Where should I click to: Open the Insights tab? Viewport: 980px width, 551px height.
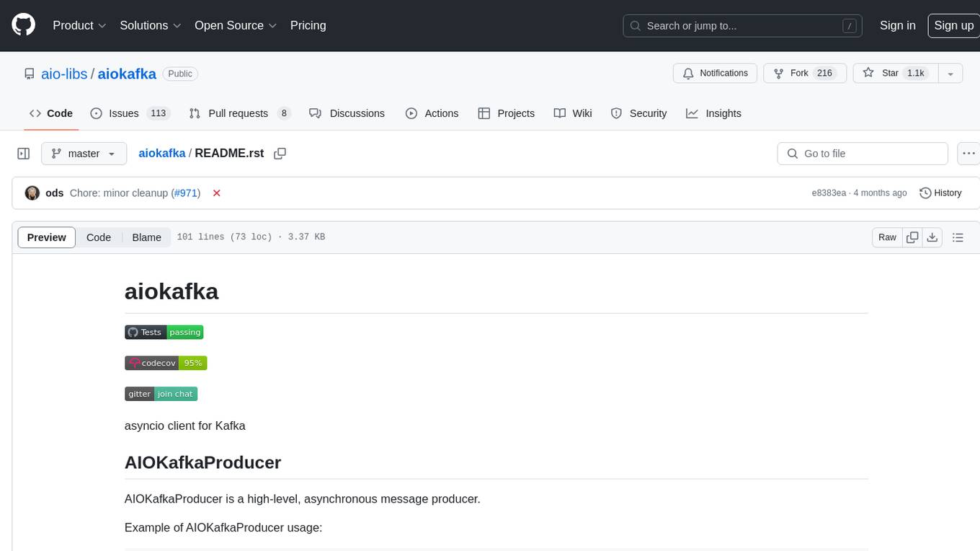point(713,113)
